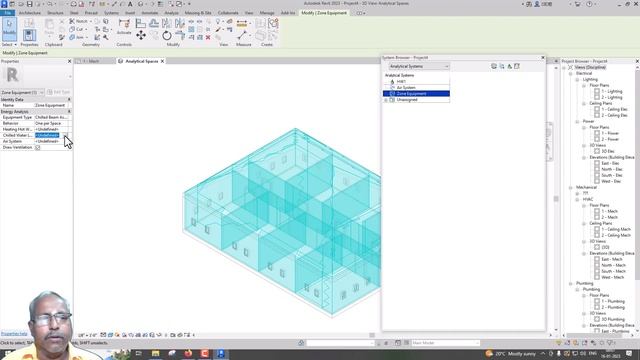The height and width of the screenshot is (360, 640).
Task: Select the Rotate tool
Action: pos(167,36)
